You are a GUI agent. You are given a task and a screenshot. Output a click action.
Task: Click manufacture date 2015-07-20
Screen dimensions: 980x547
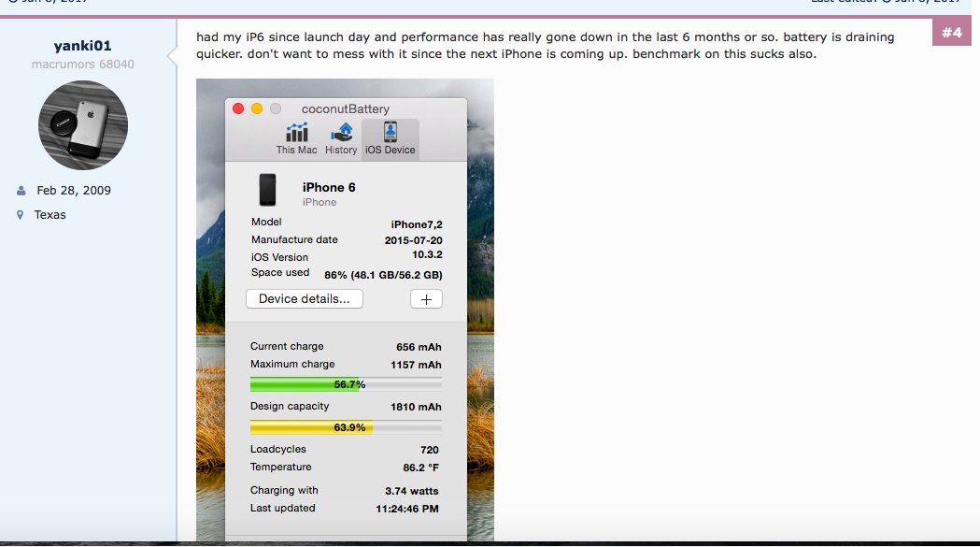click(414, 240)
